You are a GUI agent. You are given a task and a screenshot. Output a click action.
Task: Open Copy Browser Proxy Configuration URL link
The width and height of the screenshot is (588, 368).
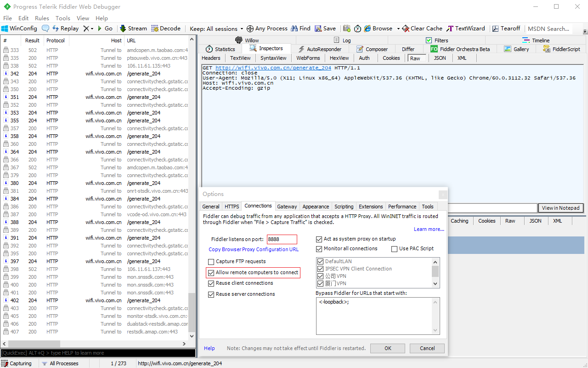tap(254, 250)
